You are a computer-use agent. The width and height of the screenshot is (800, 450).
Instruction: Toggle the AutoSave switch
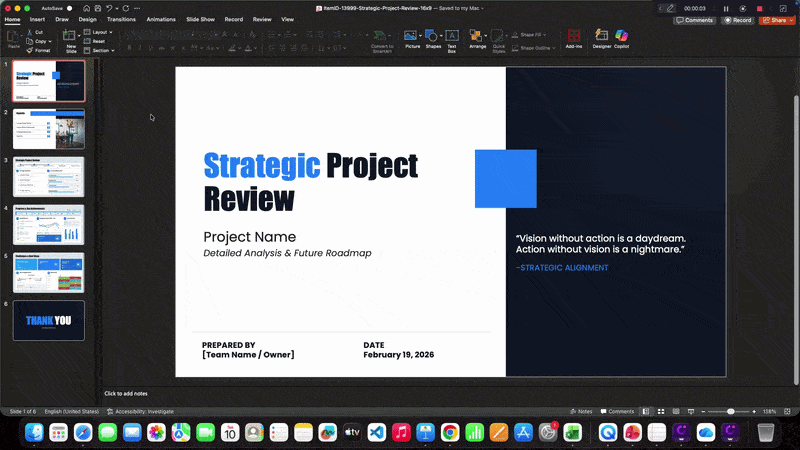pyautogui.click(x=69, y=8)
